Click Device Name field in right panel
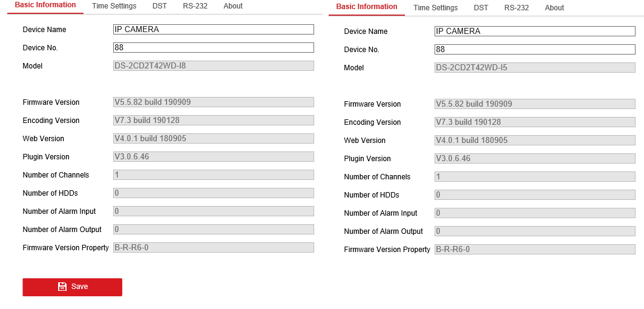Viewport: 644px width, 309px height. [x=534, y=32]
